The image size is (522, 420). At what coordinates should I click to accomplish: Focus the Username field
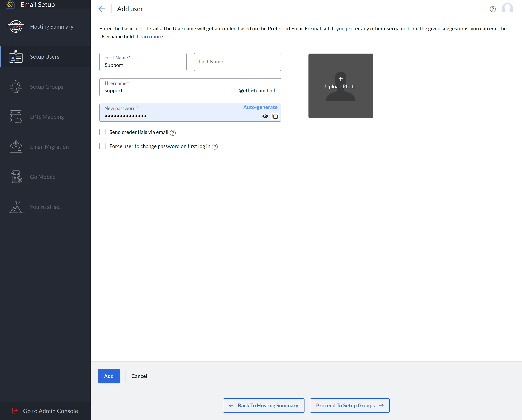(x=190, y=87)
